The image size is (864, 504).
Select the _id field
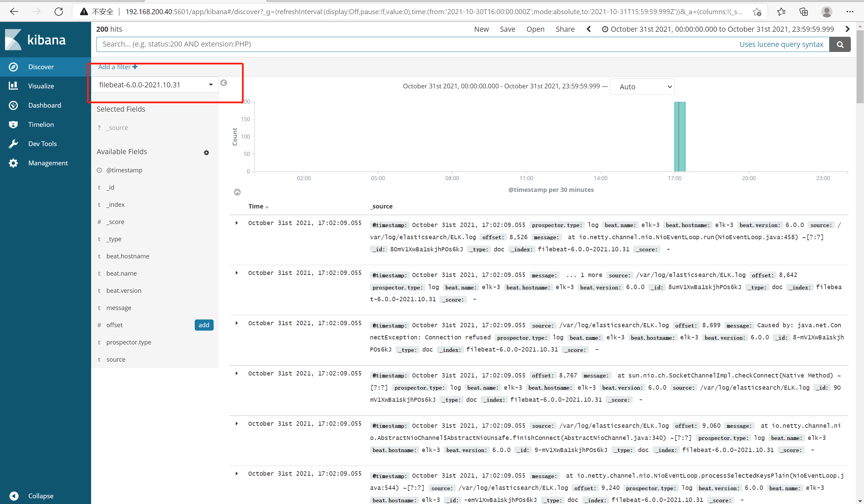[x=110, y=188]
